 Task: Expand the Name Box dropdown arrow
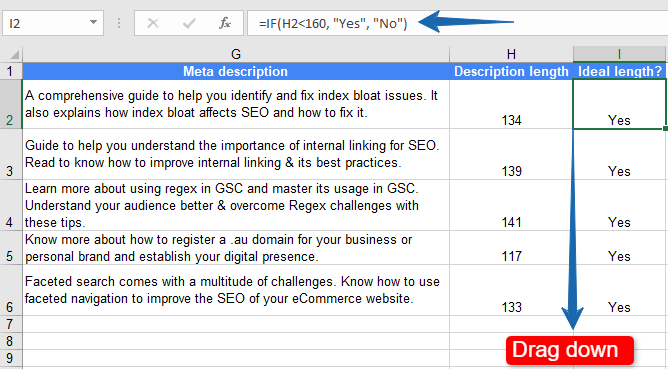coord(93,23)
